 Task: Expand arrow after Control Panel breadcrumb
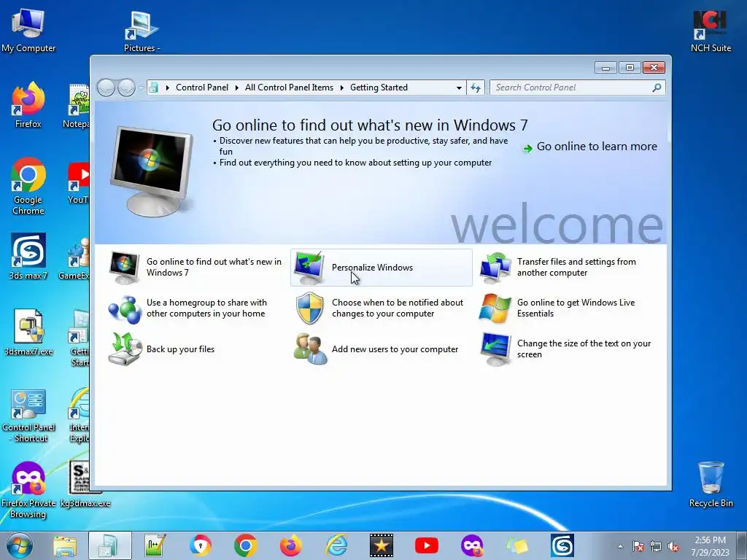pyautogui.click(x=237, y=87)
